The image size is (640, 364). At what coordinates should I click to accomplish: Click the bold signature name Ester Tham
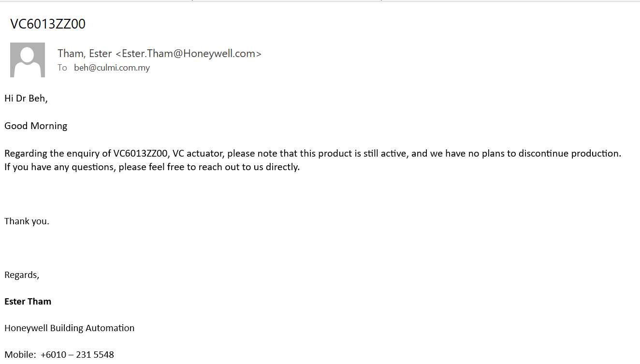[28, 302]
